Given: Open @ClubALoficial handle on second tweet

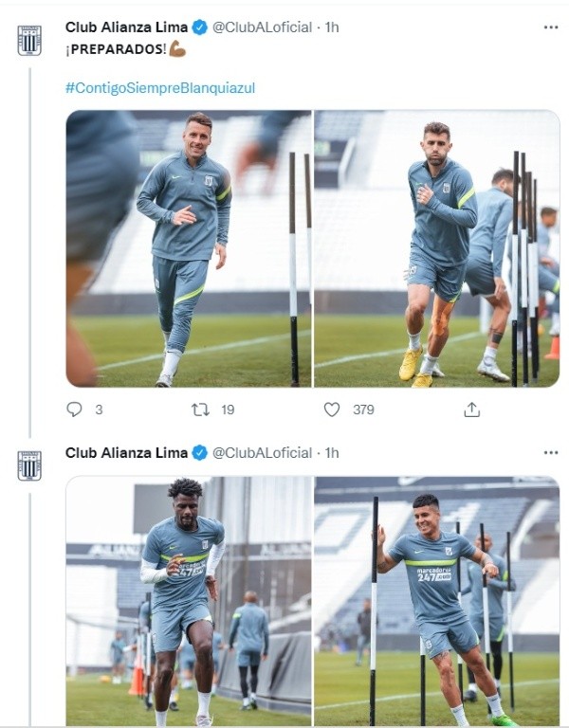Looking at the screenshot, I should pyautogui.click(x=263, y=453).
